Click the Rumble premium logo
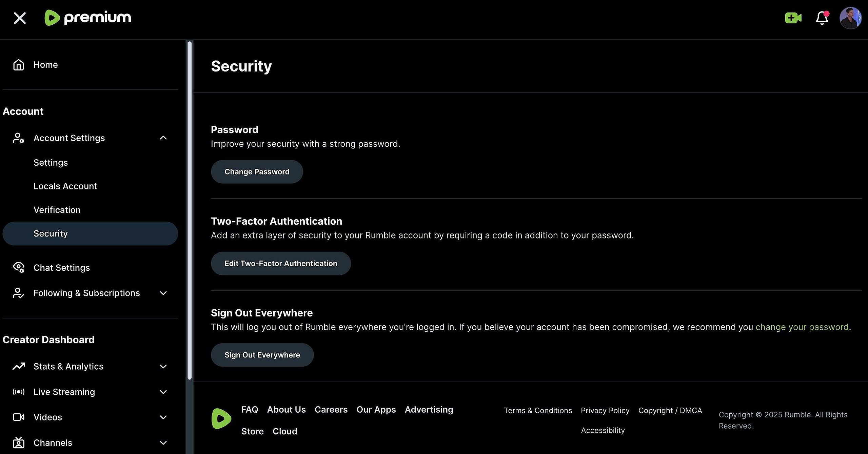Screen dimensions: 868x454 [x=88, y=18]
